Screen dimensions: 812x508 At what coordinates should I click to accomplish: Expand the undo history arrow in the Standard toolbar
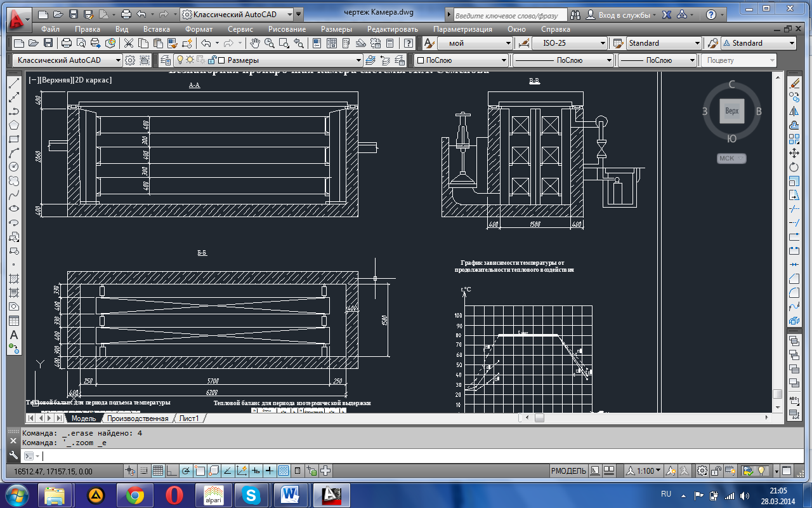217,43
